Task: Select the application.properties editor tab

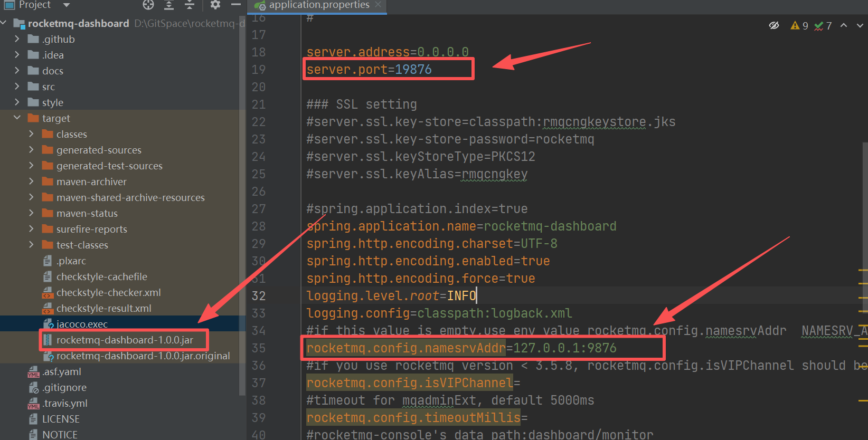Action: pyautogui.click(x=318, y=5)
